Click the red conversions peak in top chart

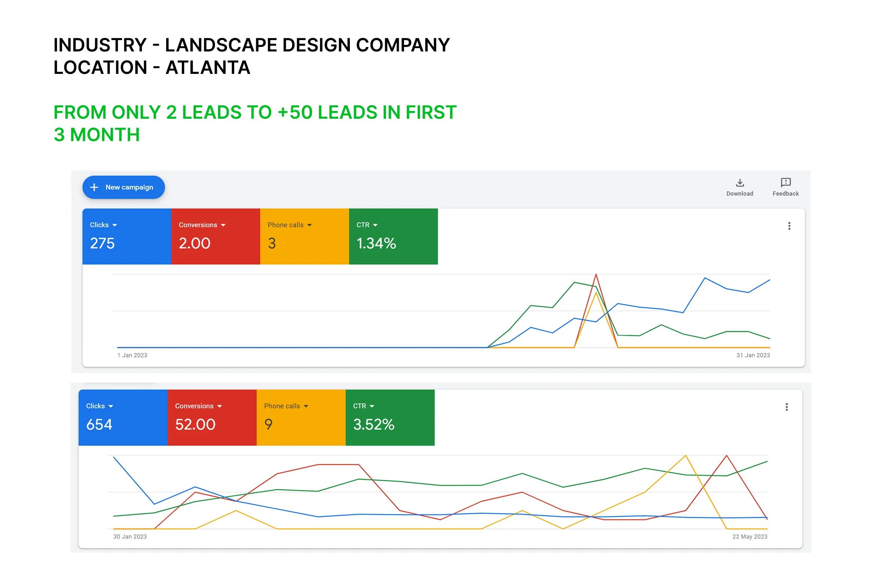point(596,275)
